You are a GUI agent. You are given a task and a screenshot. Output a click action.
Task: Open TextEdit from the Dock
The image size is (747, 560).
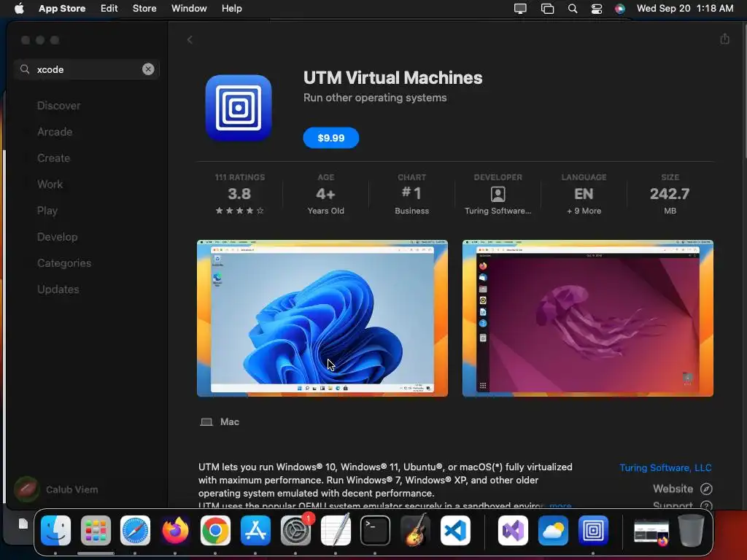click(x=336, y=530)
